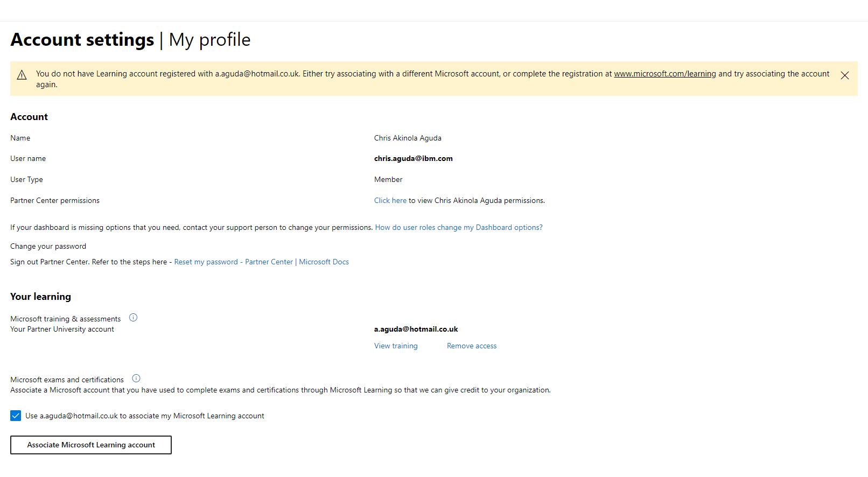
Task: Click the Partner Center permissions label
Action: tap(55, 200)
